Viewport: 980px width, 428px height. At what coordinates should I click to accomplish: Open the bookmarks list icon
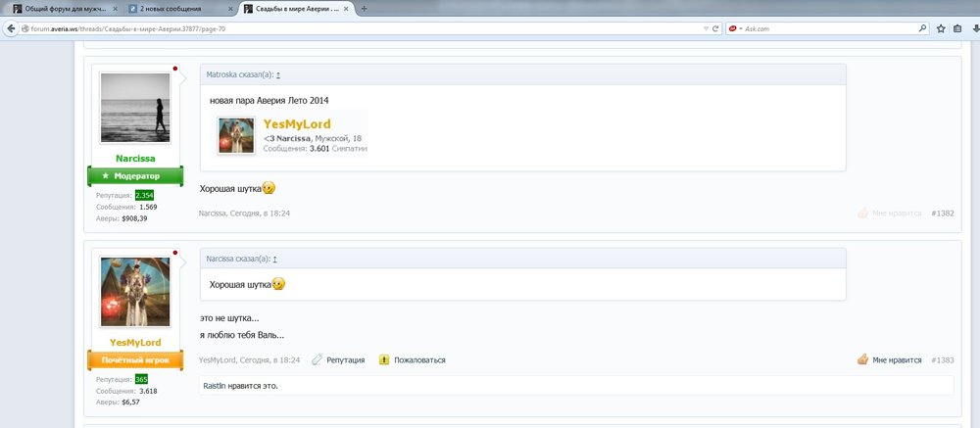point(961,28)
